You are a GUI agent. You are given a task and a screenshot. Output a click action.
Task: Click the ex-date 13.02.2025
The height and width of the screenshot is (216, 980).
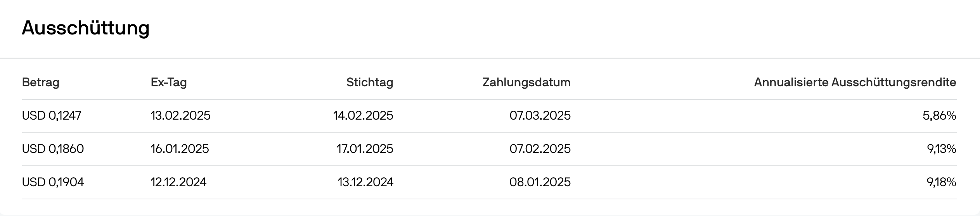[180, 116]
